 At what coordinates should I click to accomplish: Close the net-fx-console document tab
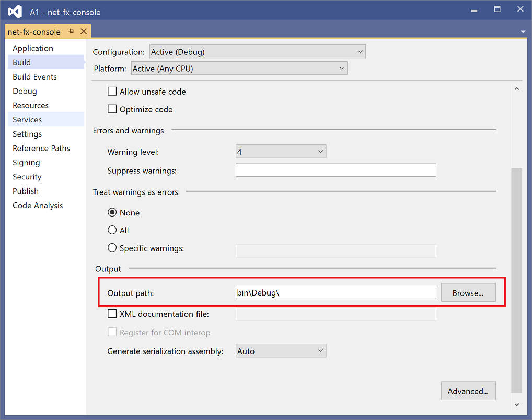tap(84, 31)
